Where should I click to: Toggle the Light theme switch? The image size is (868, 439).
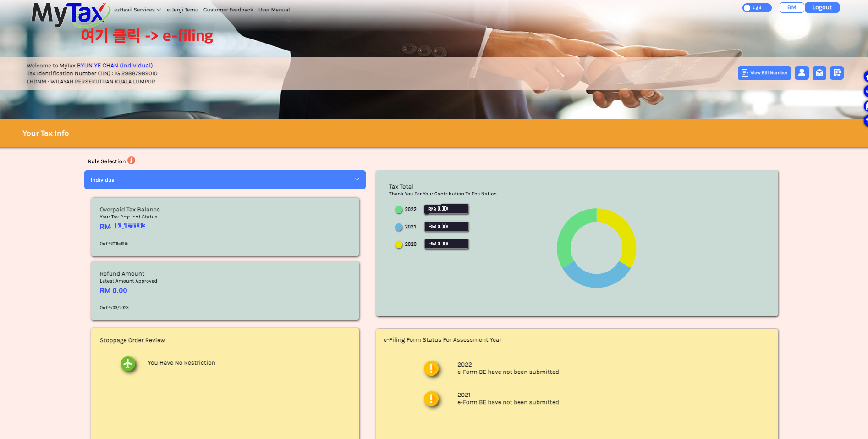(757, 8)
